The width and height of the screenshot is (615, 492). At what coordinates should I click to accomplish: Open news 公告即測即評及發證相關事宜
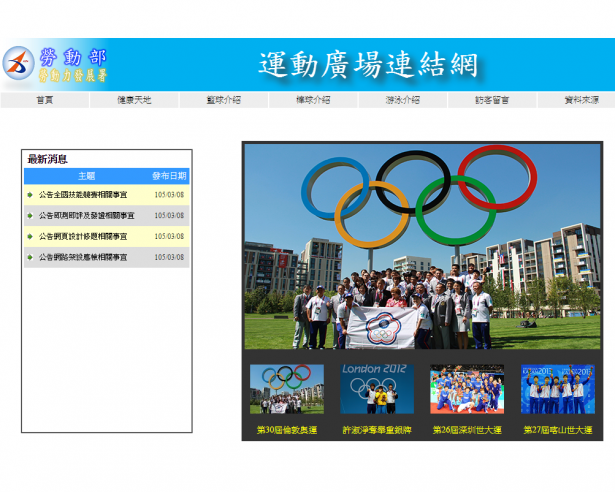86,216
